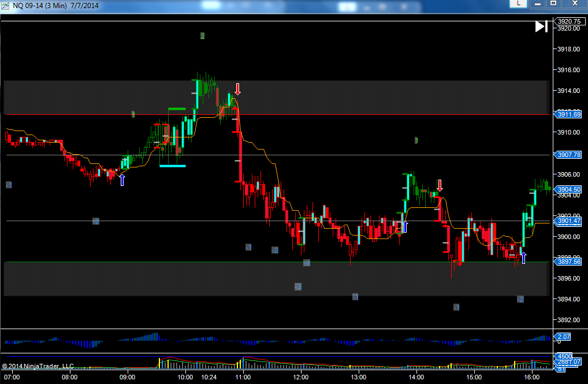588x384 pixels.
Task: Click the 07:00 time axis label
Action: pyautogui.click(x=12, y=377)
